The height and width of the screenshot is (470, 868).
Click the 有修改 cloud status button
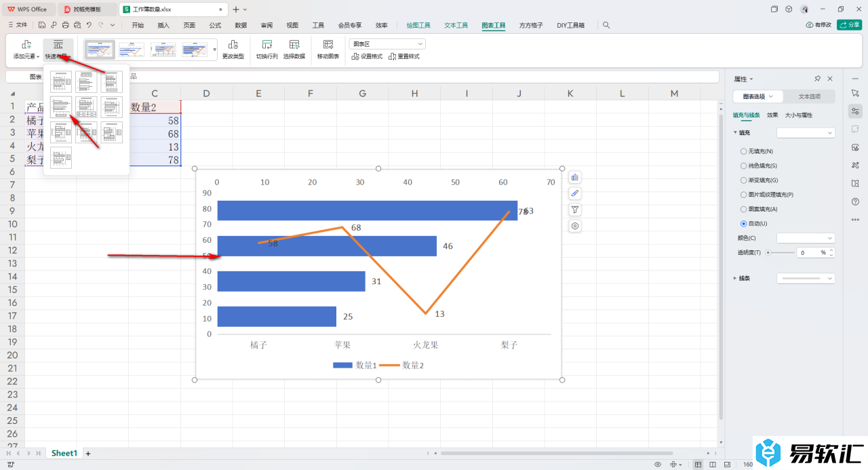pyautogui.click(x=818, y=25)
